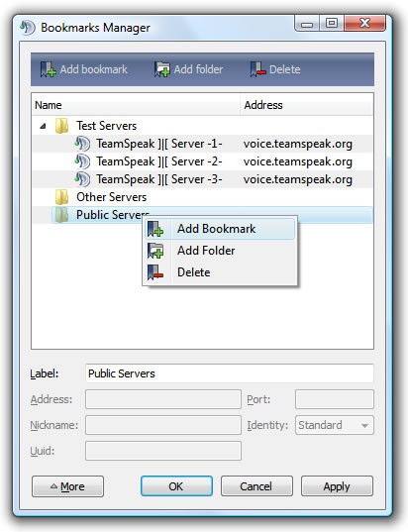Click the icon beside context menu Delete

click(155, 272)
